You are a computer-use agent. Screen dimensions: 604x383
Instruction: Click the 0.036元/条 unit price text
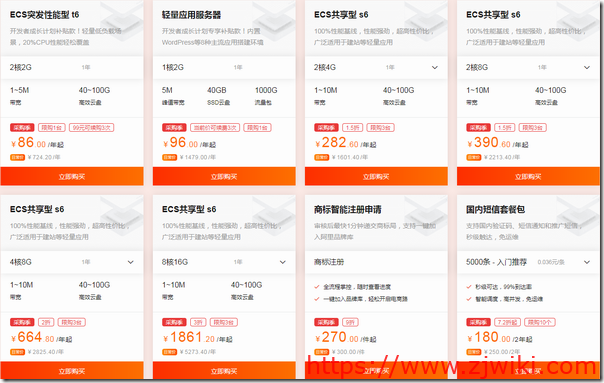[x=551, y=262]
